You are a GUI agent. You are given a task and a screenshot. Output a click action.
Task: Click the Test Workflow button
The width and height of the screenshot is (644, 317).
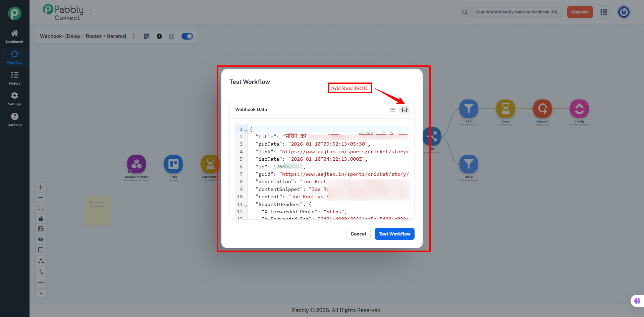[x=394, y=234]
